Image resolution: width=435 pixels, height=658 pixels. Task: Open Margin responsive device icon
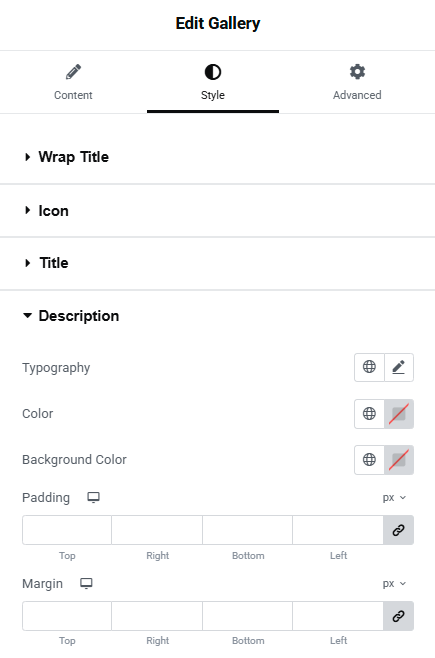pyautogui.click(x=86, y=584)
